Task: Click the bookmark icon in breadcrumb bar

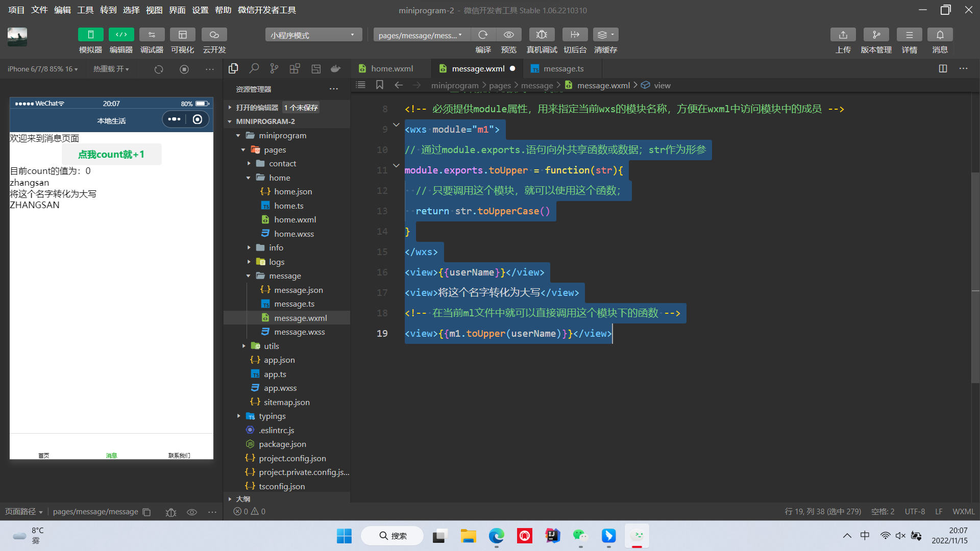Action: (x=379, y=85)
